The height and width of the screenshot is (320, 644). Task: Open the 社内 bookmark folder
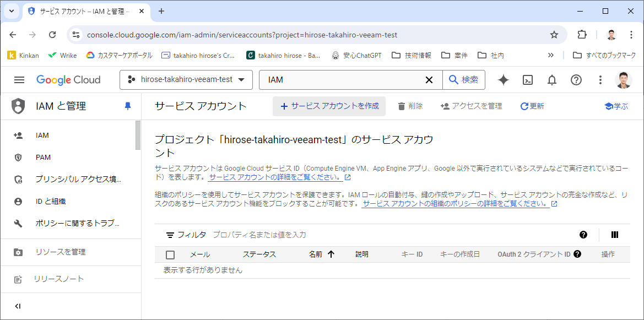[x=491, y=55]
